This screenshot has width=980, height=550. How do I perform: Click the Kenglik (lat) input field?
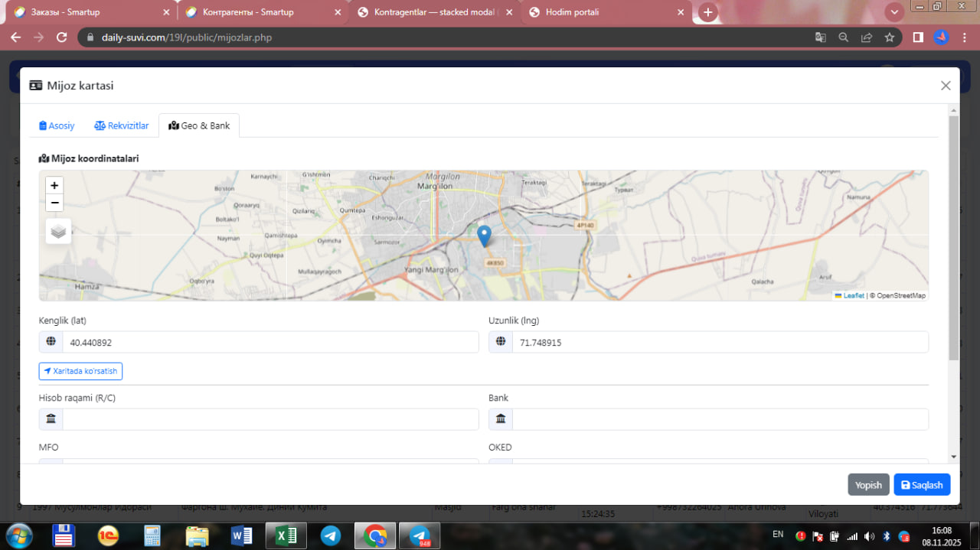pyautogui.click(x=270, y=343)
